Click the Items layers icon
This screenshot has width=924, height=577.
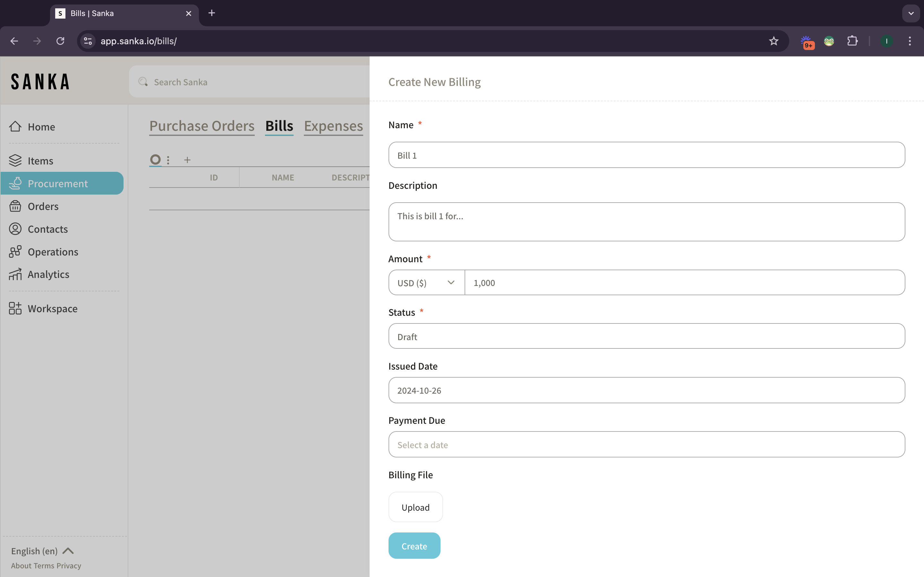click(x=15, y=161)
